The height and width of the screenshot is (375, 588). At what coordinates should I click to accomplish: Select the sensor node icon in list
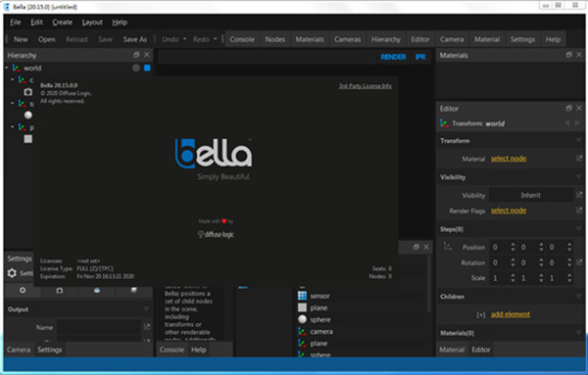(x=302, y=296)
